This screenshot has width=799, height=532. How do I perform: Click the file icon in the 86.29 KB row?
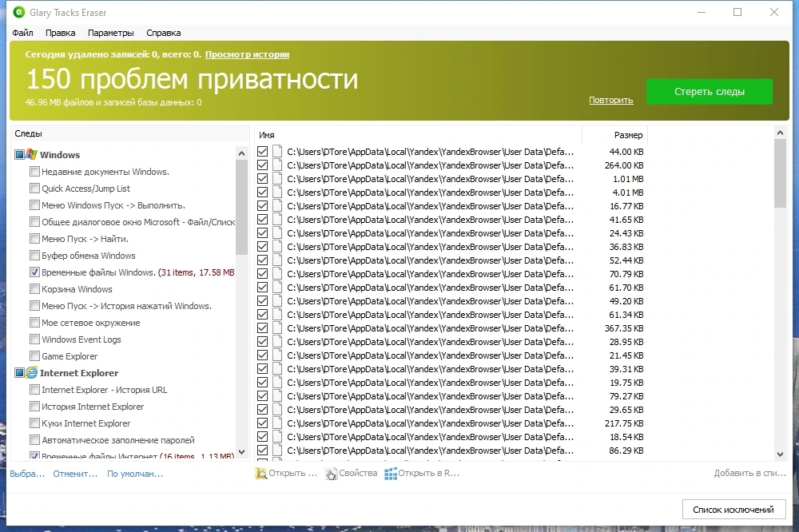[277, 451]
